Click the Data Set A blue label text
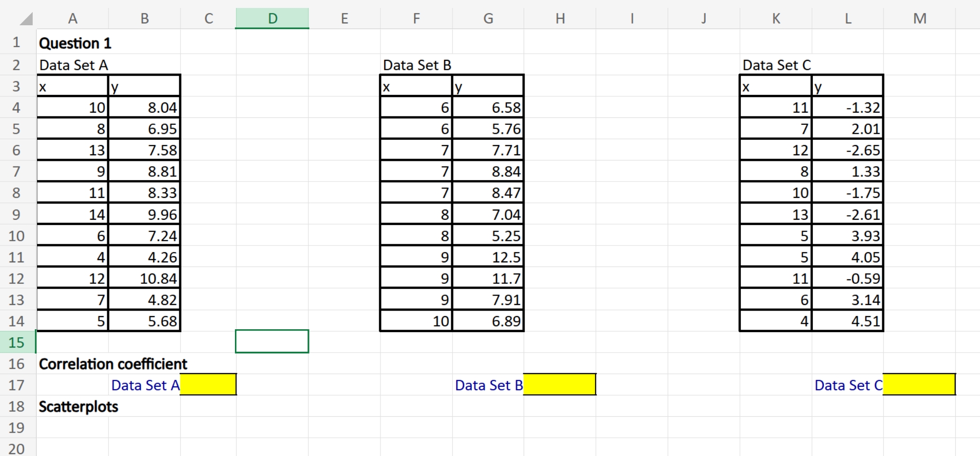980x456 pixels. pyautogui.click(x=145, y=385)
